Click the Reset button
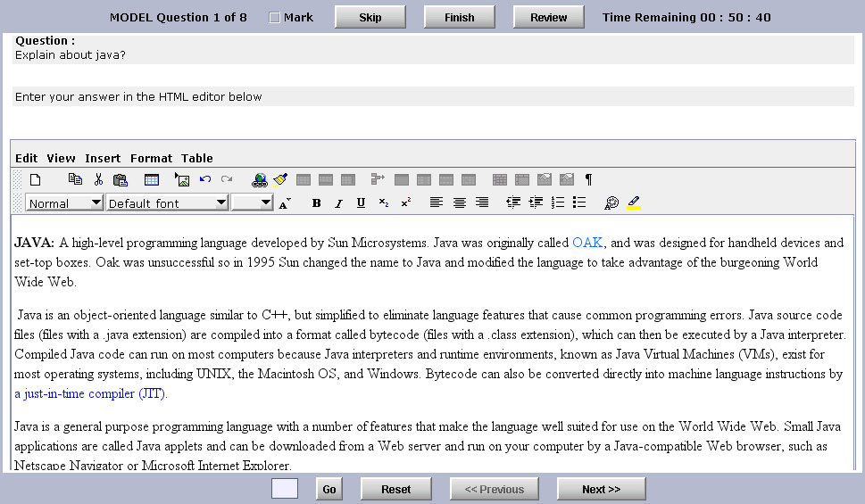Viewport: 865px width, 504px height. coord(396,489)
